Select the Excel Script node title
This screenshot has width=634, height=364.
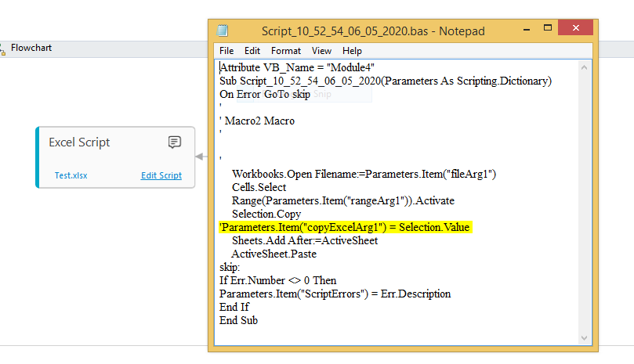point(79,142)
